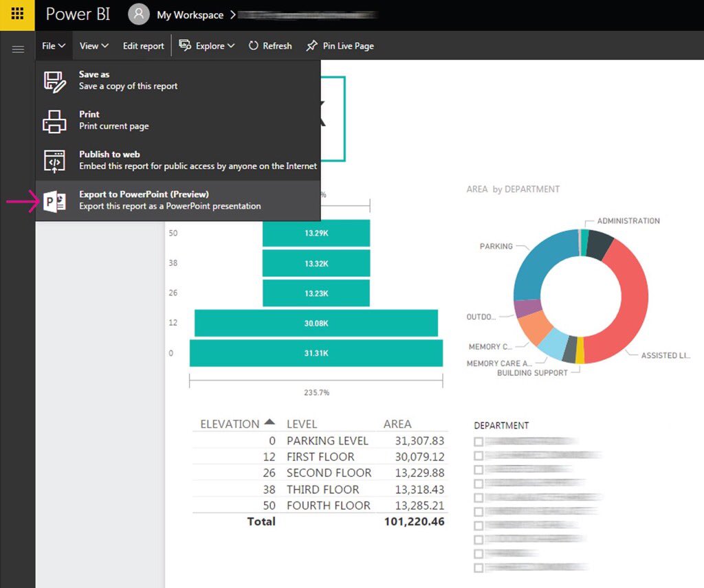Screen dimensions: 704x588
Task: Check the first DEPARTMENT slicer checkbox
Action: tap(478, 442)
